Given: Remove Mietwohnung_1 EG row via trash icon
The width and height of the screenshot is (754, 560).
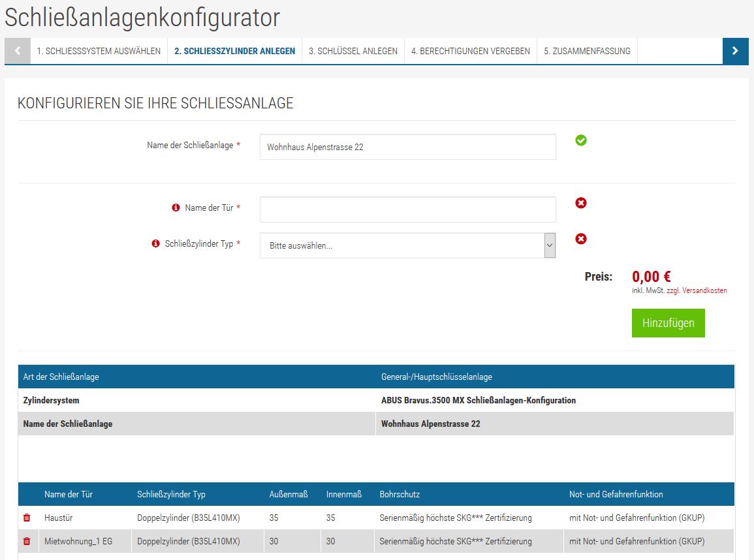Looking at the screenshot, I should pos(27,541).
